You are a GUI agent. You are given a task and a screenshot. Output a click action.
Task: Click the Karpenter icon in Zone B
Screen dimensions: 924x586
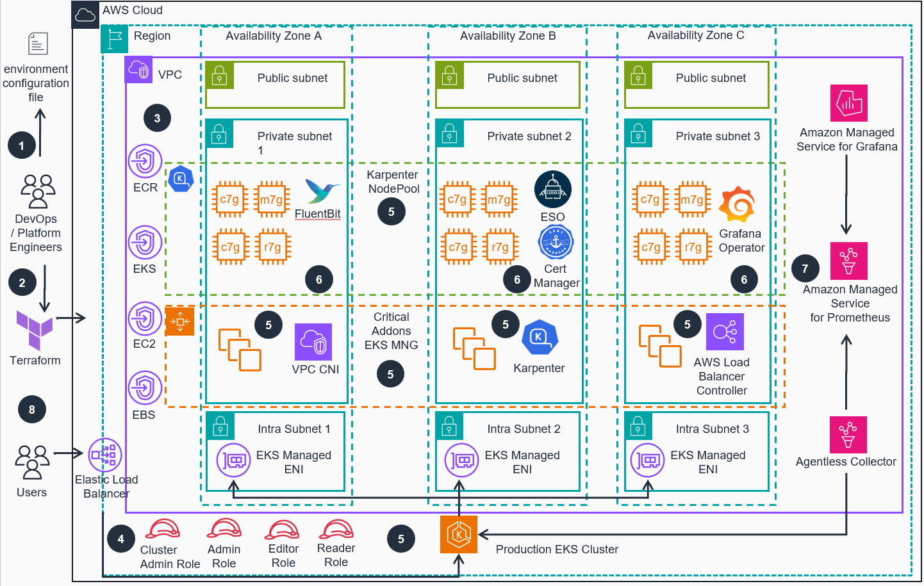coord(540,338)
